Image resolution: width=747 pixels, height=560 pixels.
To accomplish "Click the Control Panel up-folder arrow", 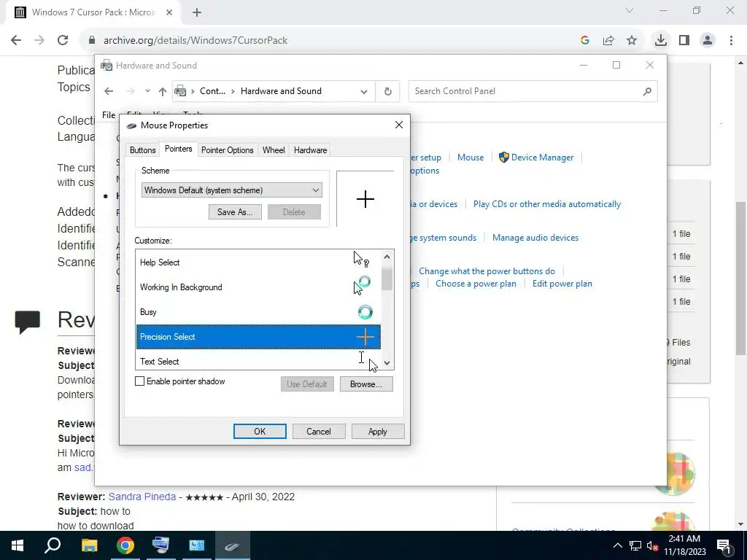I will tap(163, 91).
